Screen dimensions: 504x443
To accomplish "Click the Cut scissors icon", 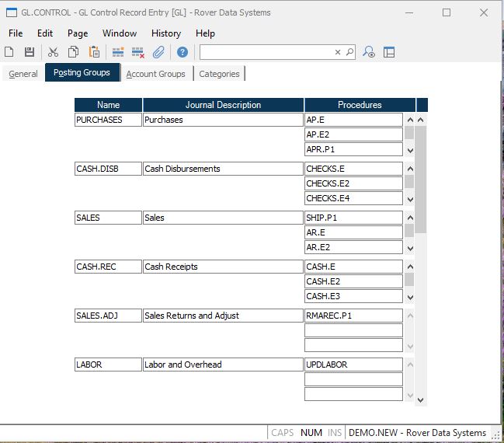I will (53, 52).
